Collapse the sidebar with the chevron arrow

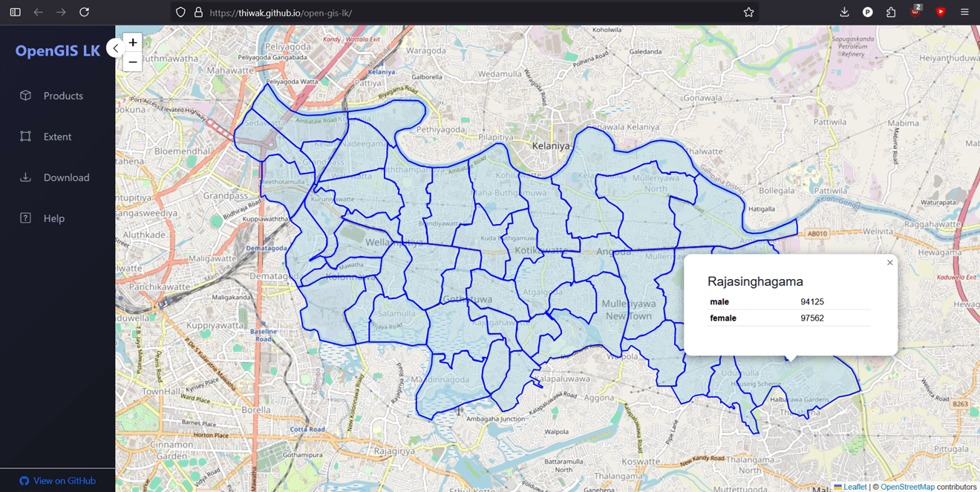(116, 47)
